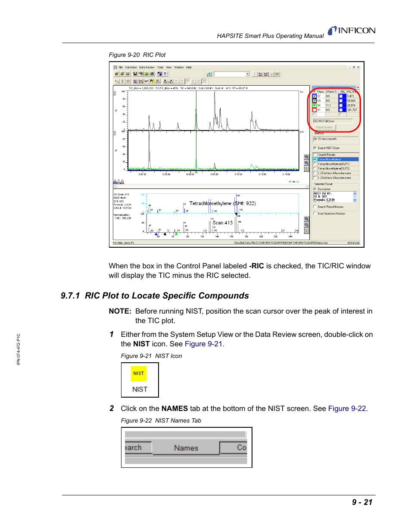Click the RIC value 381,767
This screenshot has width=411, height=532.
point(352,110)
